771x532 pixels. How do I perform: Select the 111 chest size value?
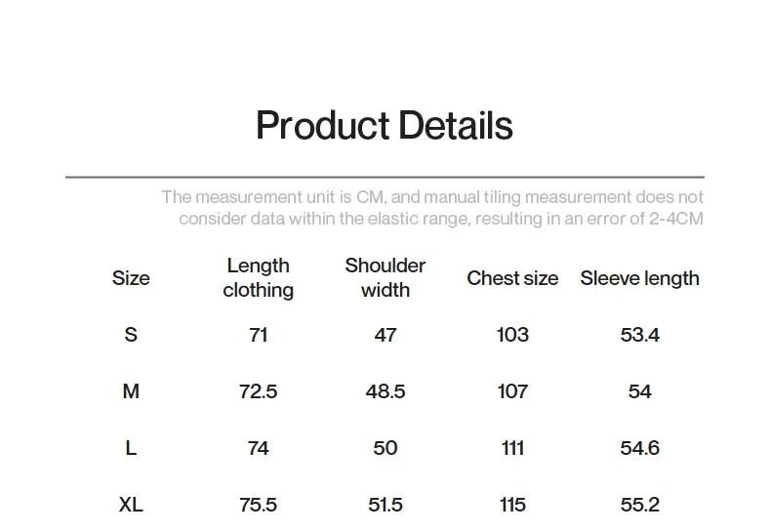tap(512, 448)
